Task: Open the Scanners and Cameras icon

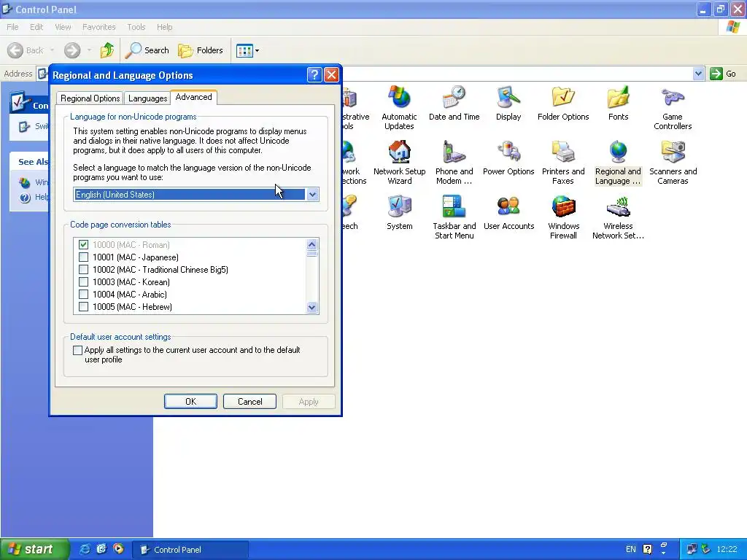Action: pos(673,162)
